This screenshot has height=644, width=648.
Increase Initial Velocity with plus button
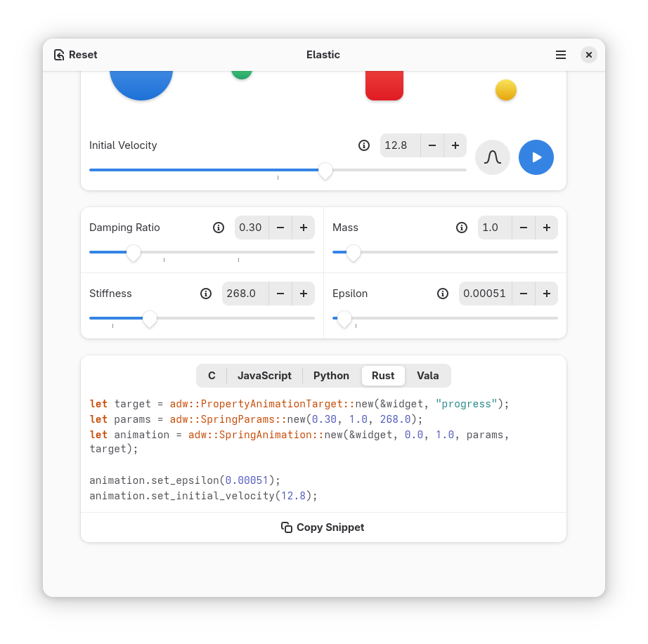click(455, 145)
